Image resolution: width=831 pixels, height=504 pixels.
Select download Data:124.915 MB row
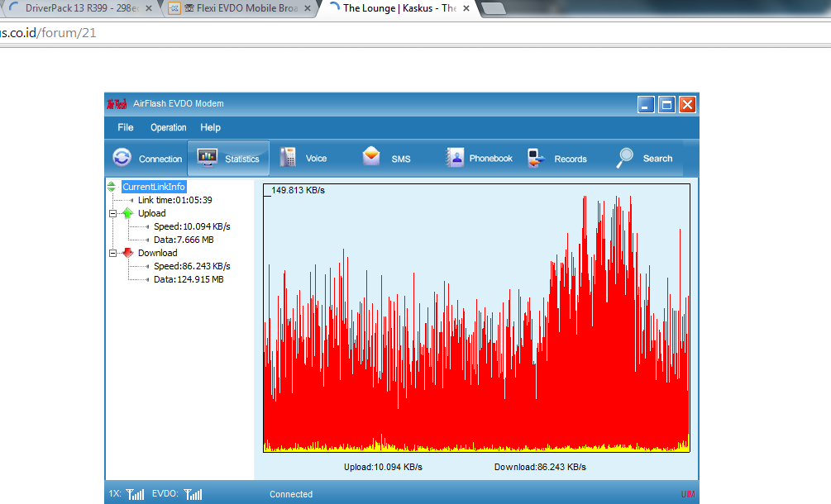click(x=189, y=279)
